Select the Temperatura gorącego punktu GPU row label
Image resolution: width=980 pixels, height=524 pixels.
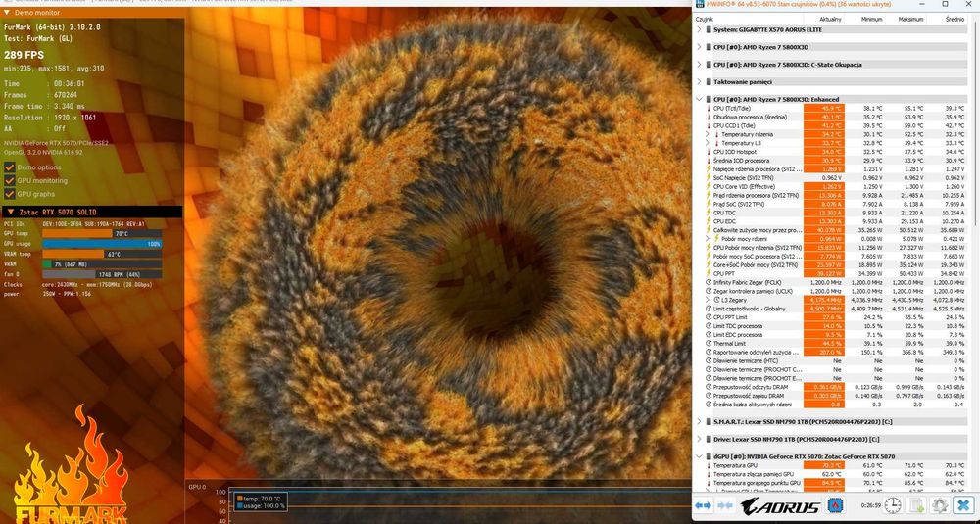coord(757,483)
